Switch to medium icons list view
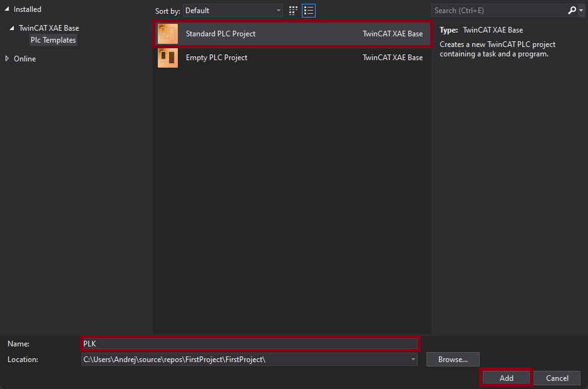 tap(308, 11)
